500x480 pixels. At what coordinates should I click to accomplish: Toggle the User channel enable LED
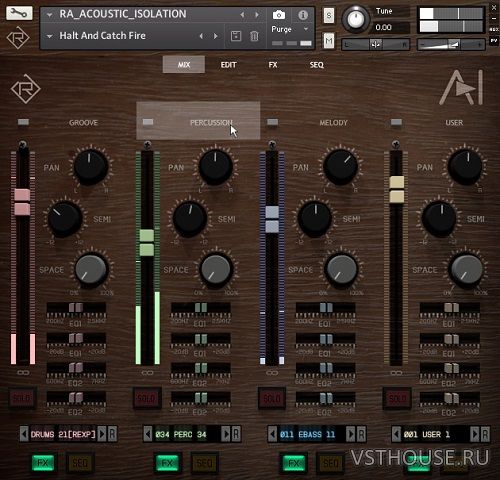point(396,122)
